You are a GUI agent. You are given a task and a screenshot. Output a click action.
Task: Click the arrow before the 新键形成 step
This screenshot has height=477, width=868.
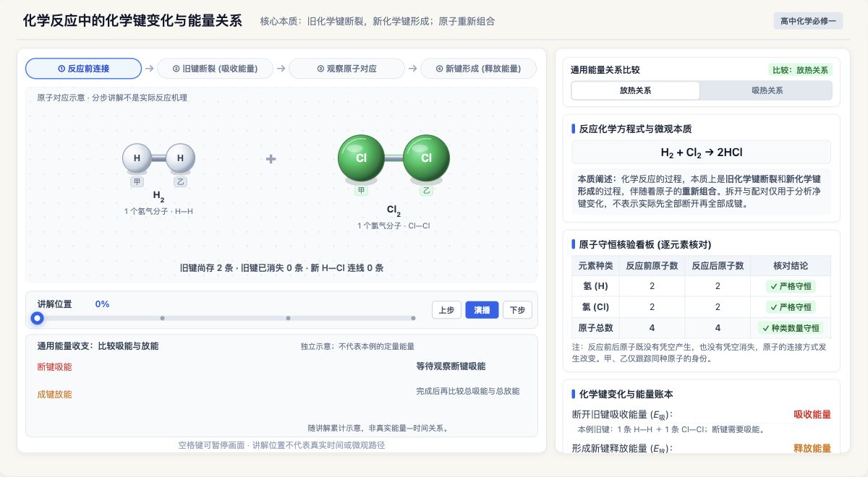tap(413, 69)
